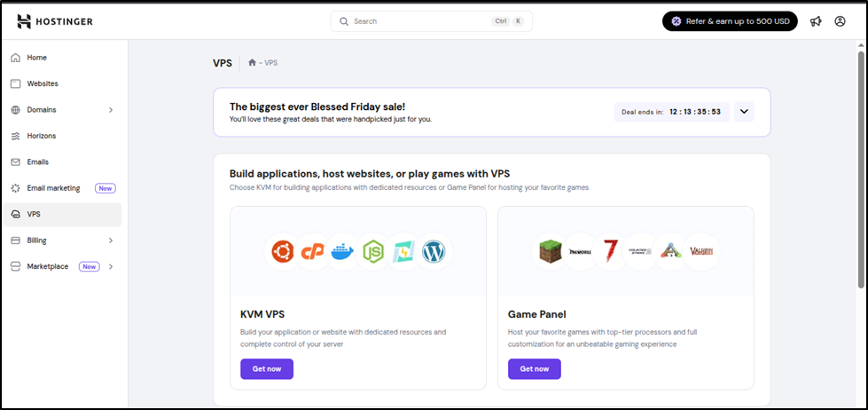Screen dimensions: 868x410
Task: Click the Minecraft block icon
Action: coord(551,251)
